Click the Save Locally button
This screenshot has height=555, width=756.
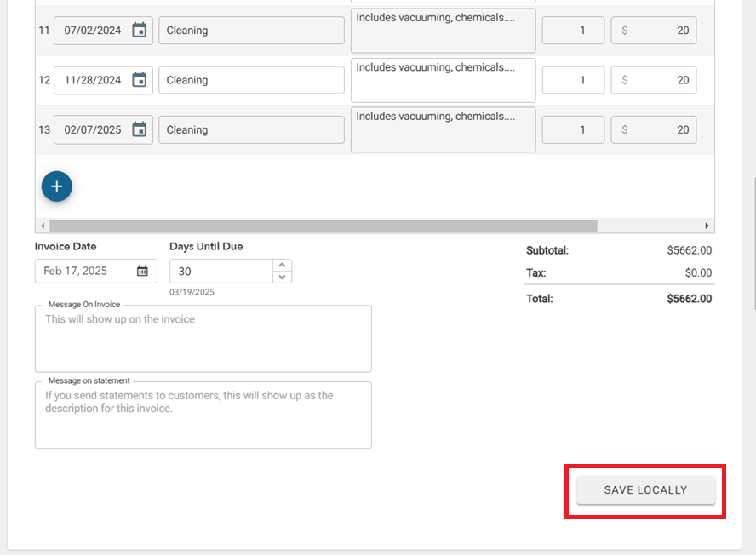(645, 490)
